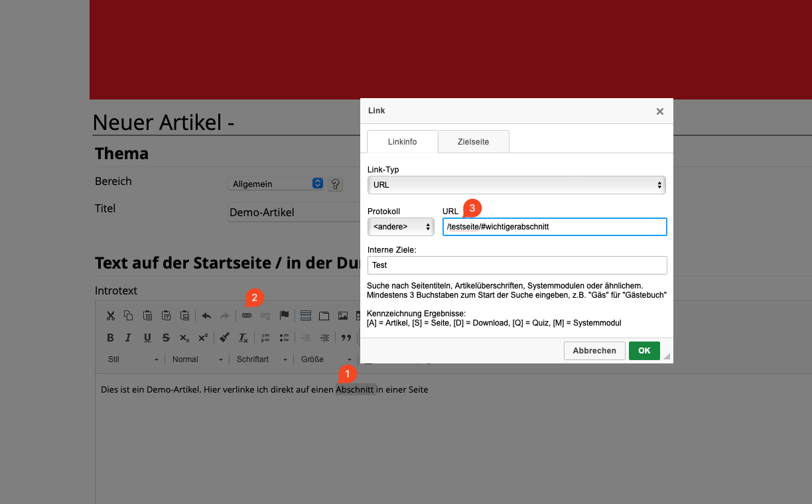Click the insert image icon

(x=342, y=316)
